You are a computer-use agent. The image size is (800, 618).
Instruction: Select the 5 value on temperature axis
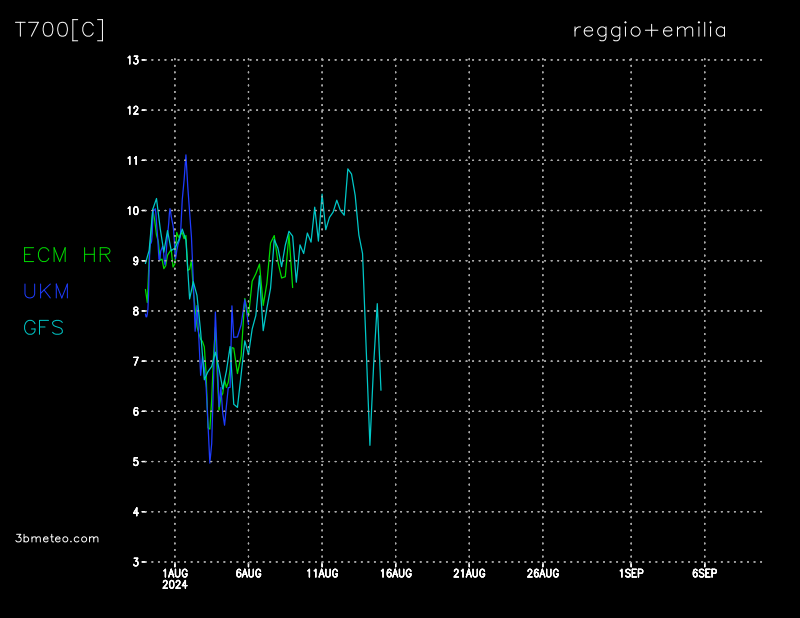point(134,462)
